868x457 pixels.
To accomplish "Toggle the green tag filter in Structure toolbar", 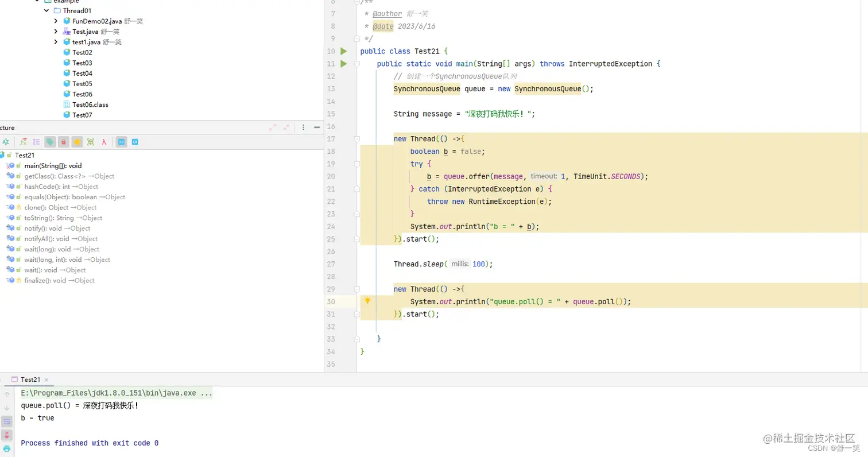I will 50,142.
